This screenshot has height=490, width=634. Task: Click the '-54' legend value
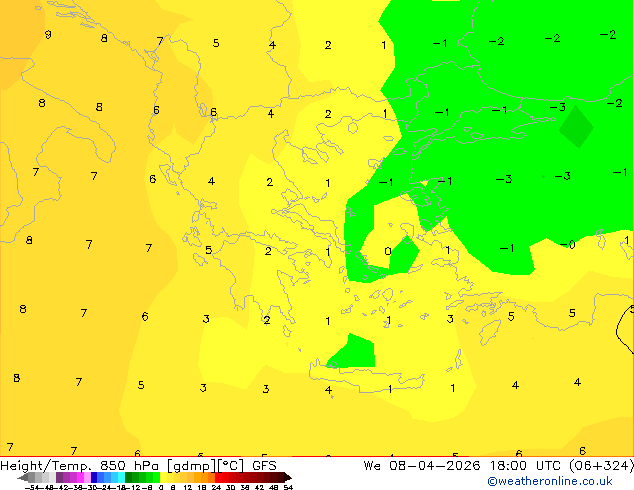click(33, 488)
